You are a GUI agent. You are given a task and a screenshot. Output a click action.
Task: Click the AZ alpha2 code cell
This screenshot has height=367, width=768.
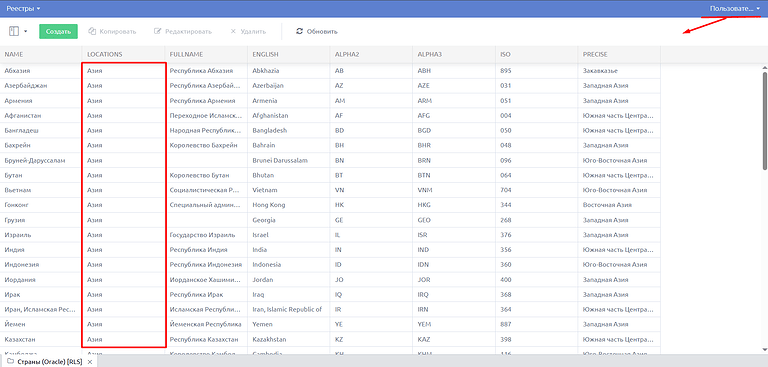coord(371,85)
